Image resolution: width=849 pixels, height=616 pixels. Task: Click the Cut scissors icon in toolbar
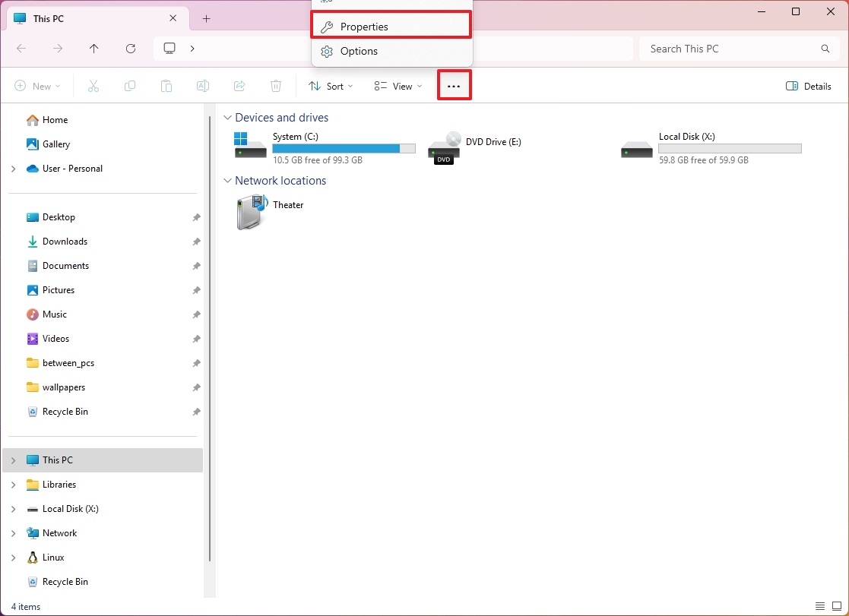(93, 87)
